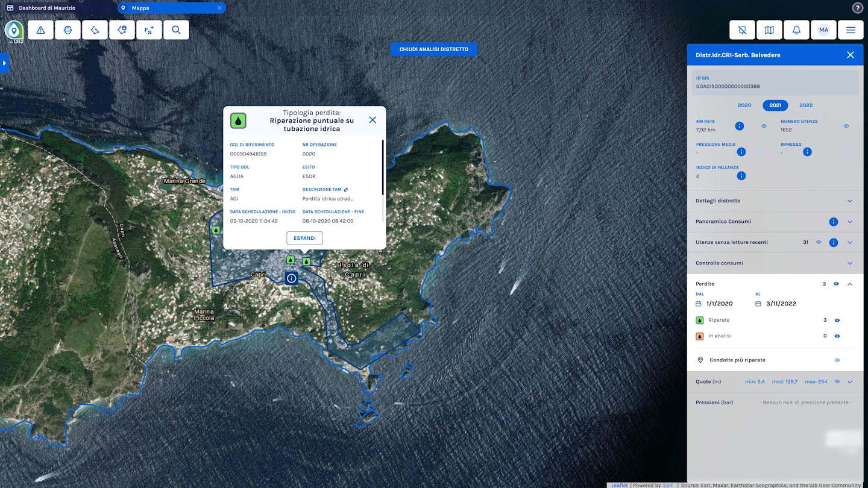Open the Leaflet attribution link
Screen dimensions: 868x488
pyautogui.click(x=619, y=485)
